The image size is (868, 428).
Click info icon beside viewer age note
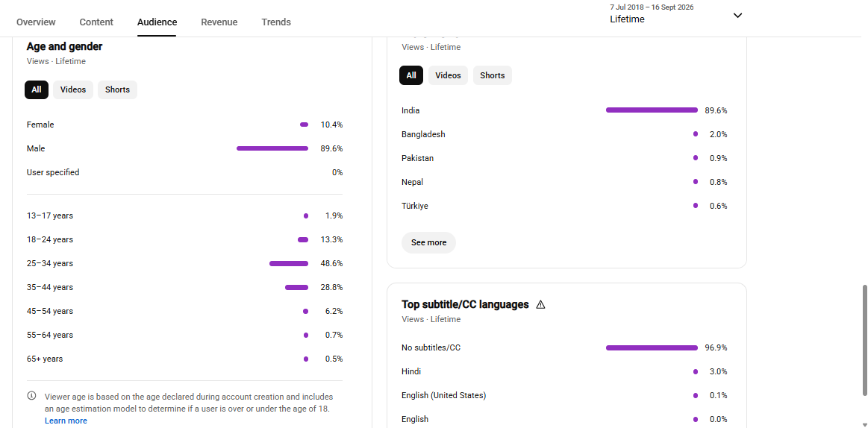(x=32, y=396)
